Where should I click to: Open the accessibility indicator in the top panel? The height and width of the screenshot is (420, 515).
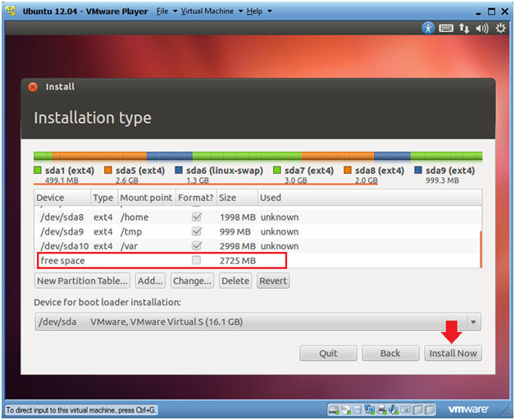428,28
